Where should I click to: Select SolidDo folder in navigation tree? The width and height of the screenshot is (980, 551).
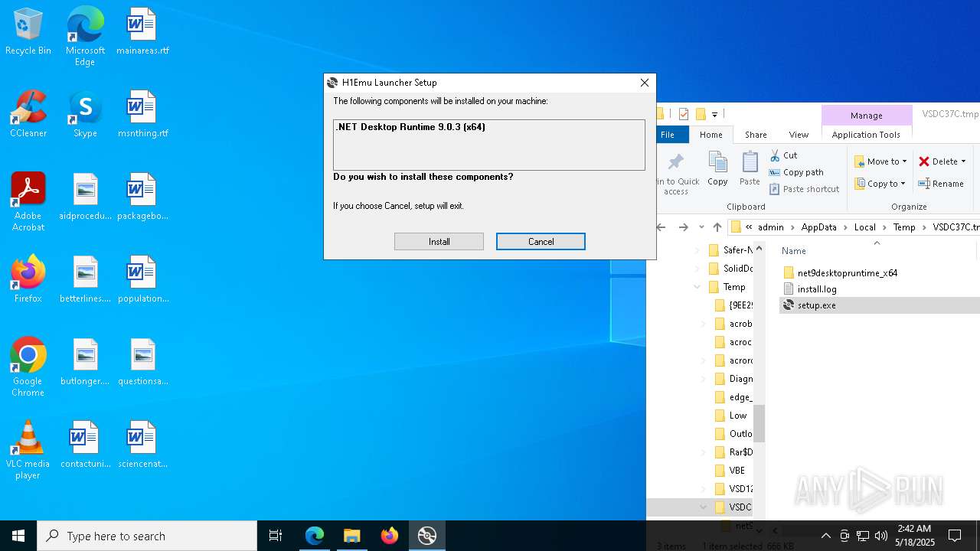tap(730, 269)
